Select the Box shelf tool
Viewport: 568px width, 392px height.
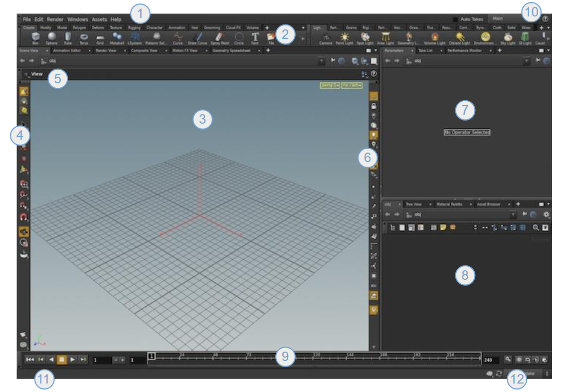(35, 38)
